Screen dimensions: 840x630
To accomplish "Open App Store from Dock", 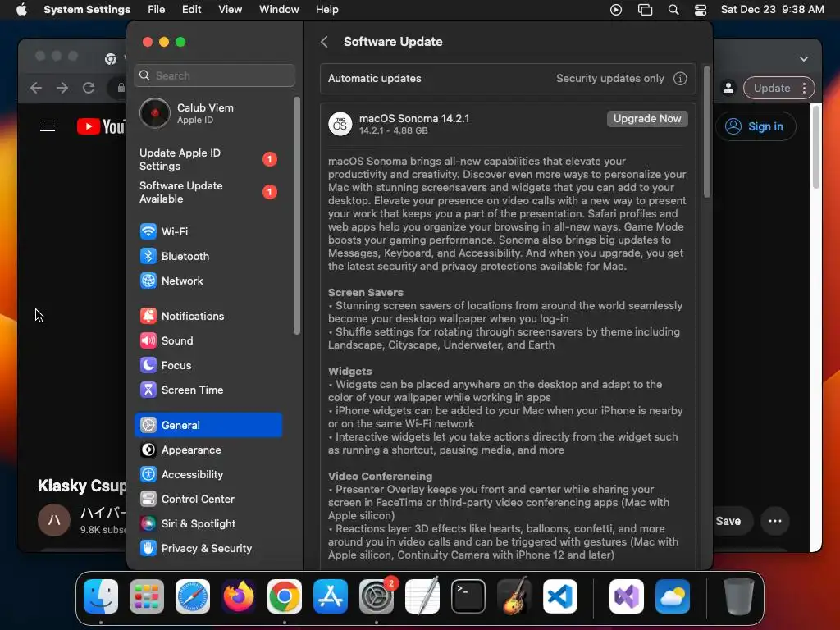I will click(331, 596).
